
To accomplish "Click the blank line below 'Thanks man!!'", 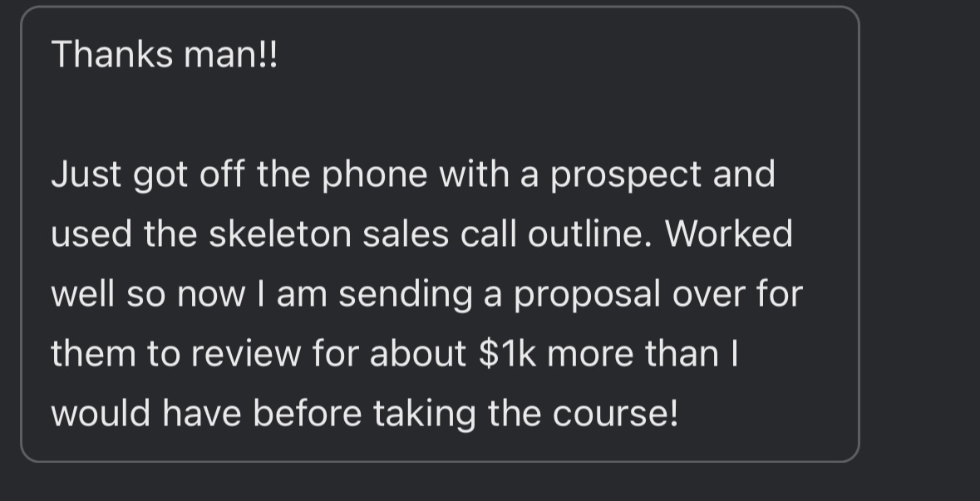I will pos(440,114).
